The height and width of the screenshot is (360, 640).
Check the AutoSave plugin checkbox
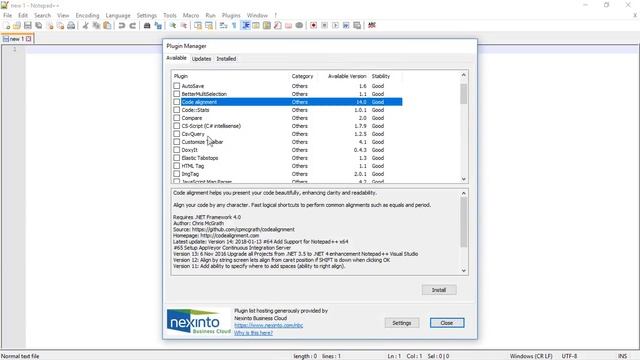point(176,86)
